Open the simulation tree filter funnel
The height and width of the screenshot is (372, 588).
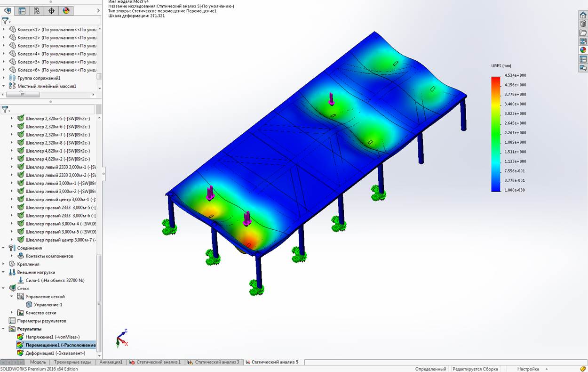5,109
